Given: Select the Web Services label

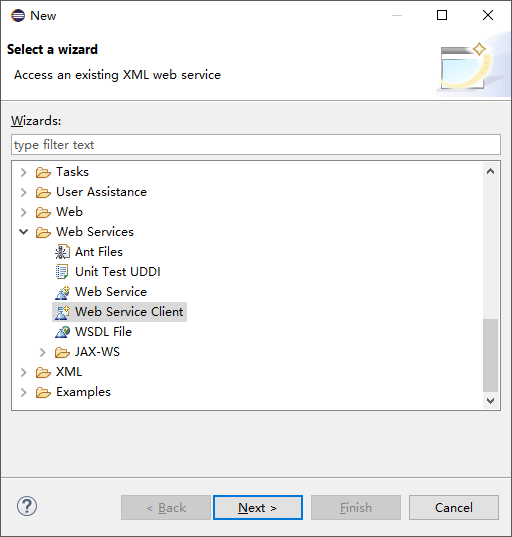Looking at the screenshot, I should click(95, 232).
